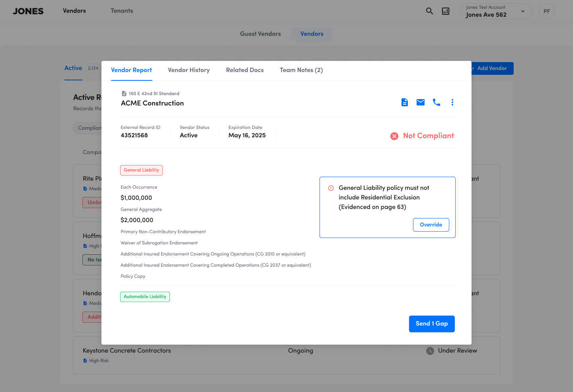The width and height of the screenshot is (573, 392).
Task: Select the Vendor Report tab
Action: pyautogui.click(x=131, y=70)
